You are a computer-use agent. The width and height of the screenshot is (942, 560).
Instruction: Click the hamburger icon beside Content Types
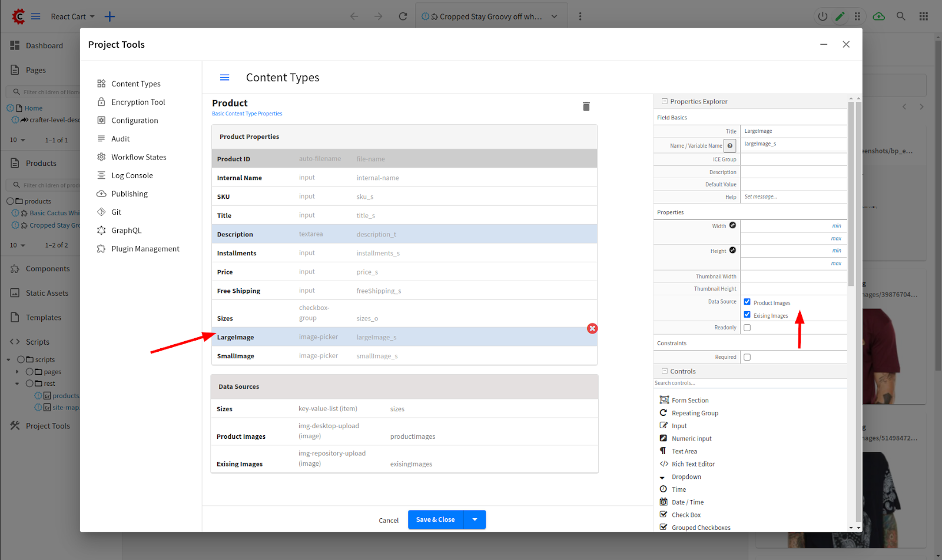224,78
